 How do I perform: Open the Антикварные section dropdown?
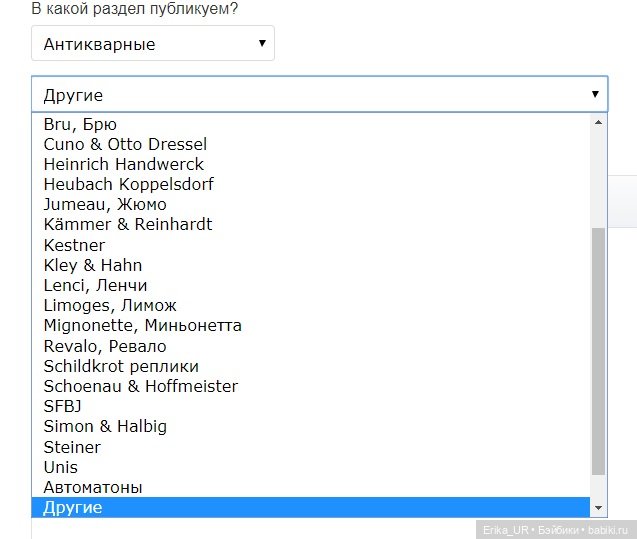click(152, 44)
